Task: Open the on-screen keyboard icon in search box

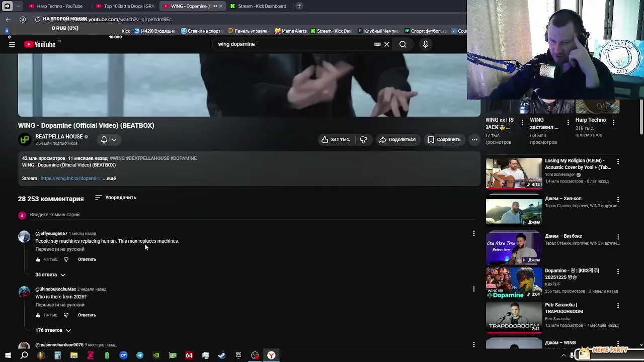Action: [x=377, y=44]
